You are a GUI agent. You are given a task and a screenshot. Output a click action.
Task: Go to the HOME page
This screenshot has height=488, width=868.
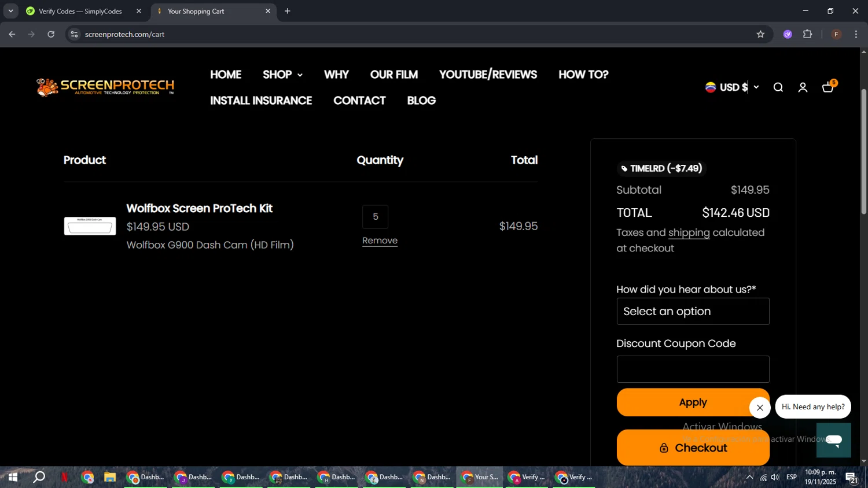226,75
